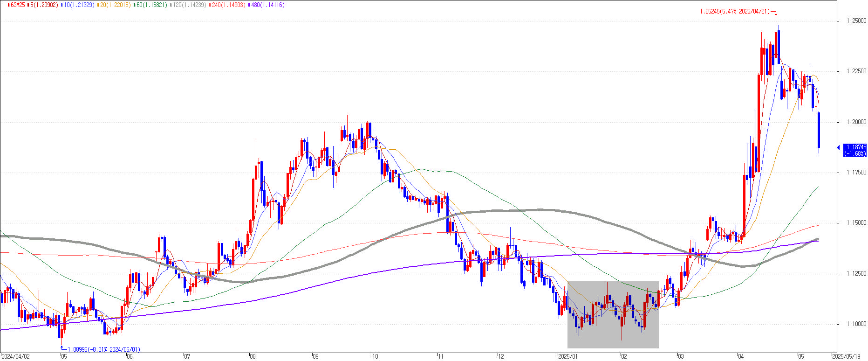
Task: Click the 2025/01 date axis label
Action: [567, 356]
